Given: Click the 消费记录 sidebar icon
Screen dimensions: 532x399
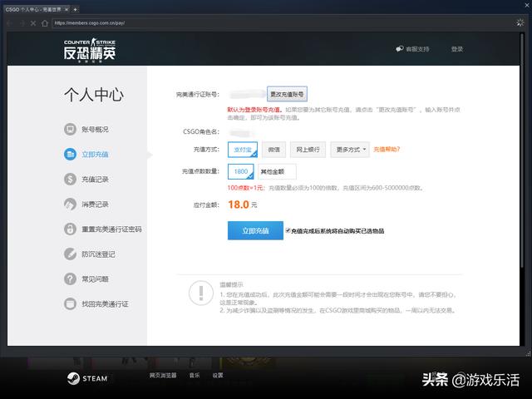Looking at the screenshot, I should [70, 204].
